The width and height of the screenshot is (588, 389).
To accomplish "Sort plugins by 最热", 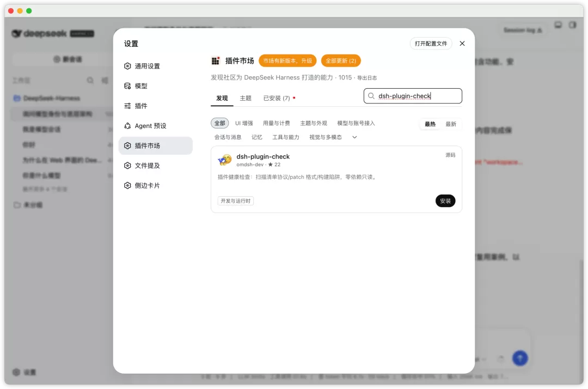I will point(430,124).
